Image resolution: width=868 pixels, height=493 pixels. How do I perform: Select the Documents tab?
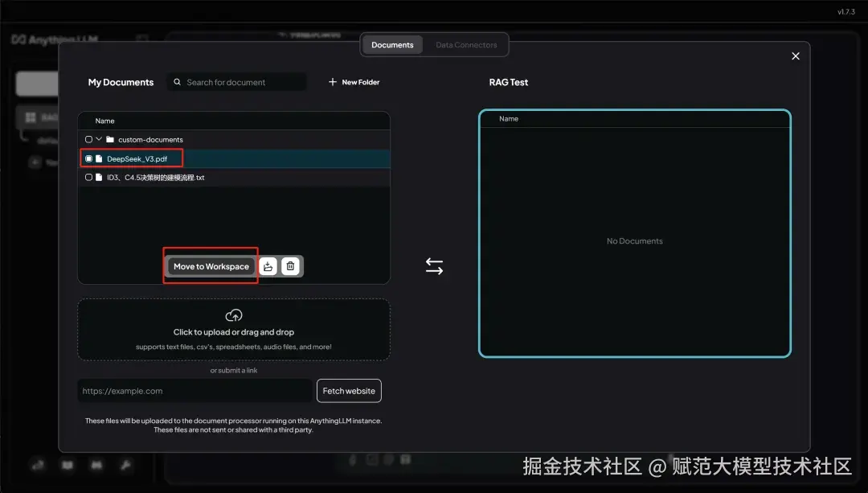[391, 44]
